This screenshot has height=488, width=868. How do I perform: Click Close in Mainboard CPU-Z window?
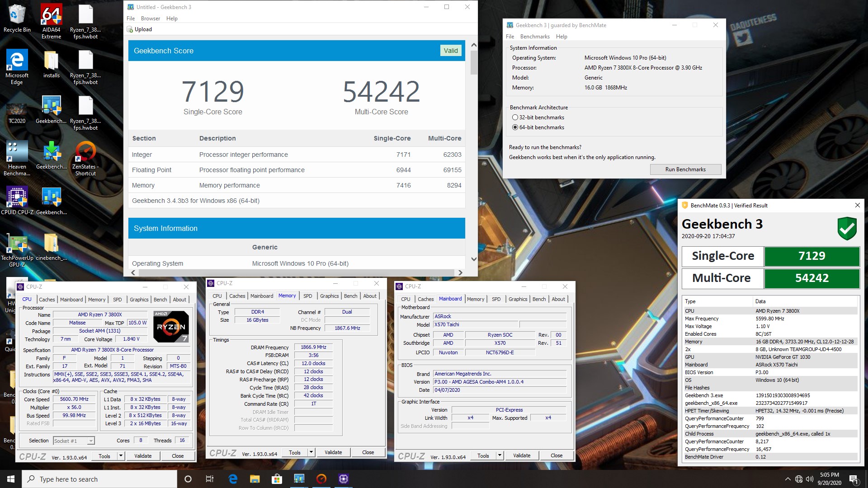point(557,455)
